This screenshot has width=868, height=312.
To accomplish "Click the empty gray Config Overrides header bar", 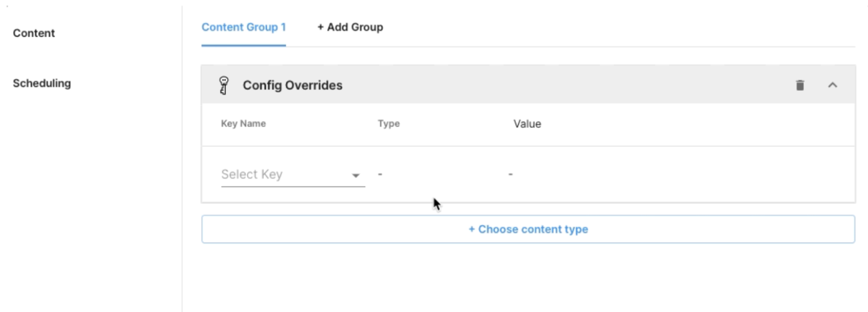I will (567, 85).
